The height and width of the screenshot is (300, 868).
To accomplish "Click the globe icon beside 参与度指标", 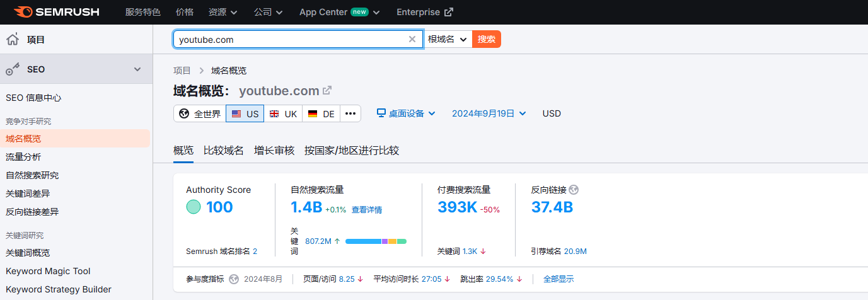I will tap(234, 279).
